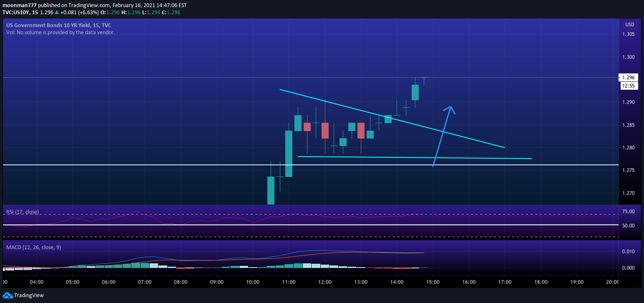The image size is (644, 303).
Task: Click the 1.280 price axis label
Action: point(628,148)
